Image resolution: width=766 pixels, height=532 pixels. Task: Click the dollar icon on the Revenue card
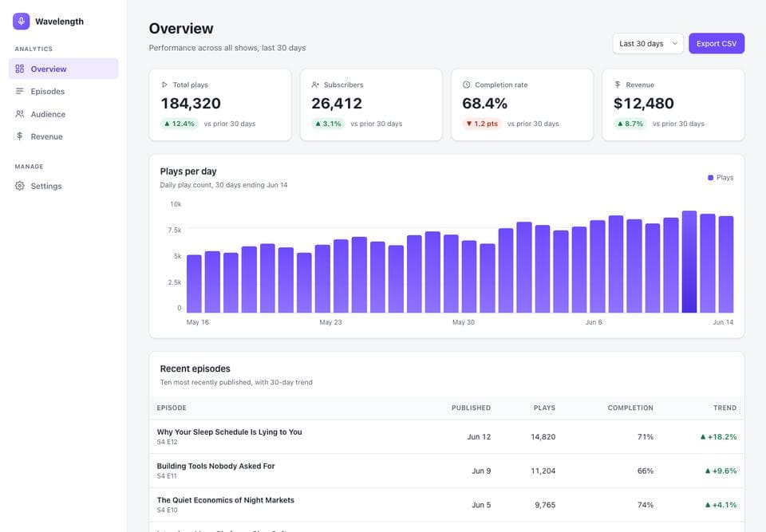pyautogui.click(x=618, y=85)
